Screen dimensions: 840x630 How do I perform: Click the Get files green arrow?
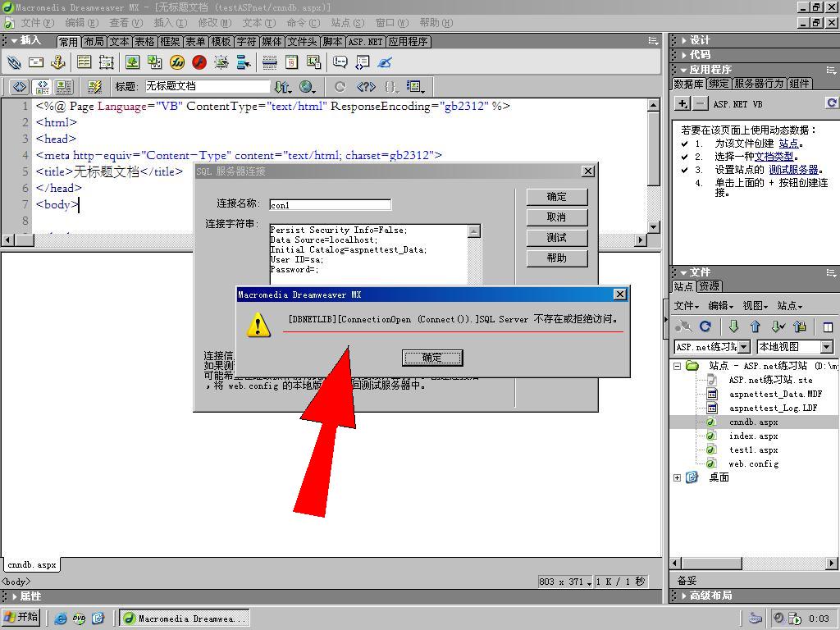click(734, 326)
